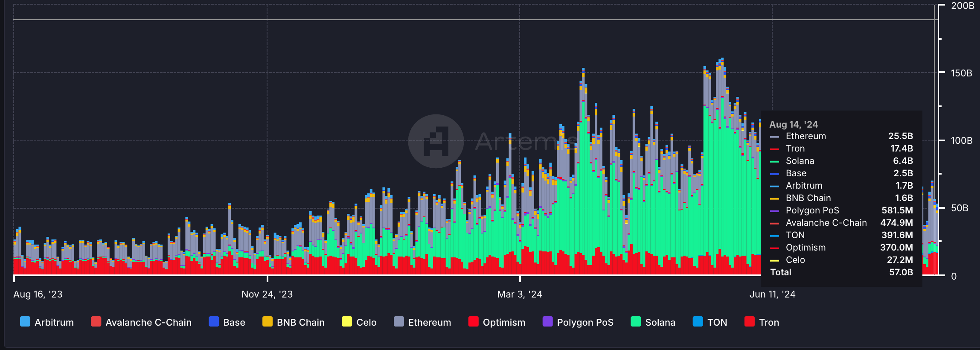The width and height of the screenshot is (980, 350).
Task: Click the Aug 16, '23 start date label
Action: 38,294
